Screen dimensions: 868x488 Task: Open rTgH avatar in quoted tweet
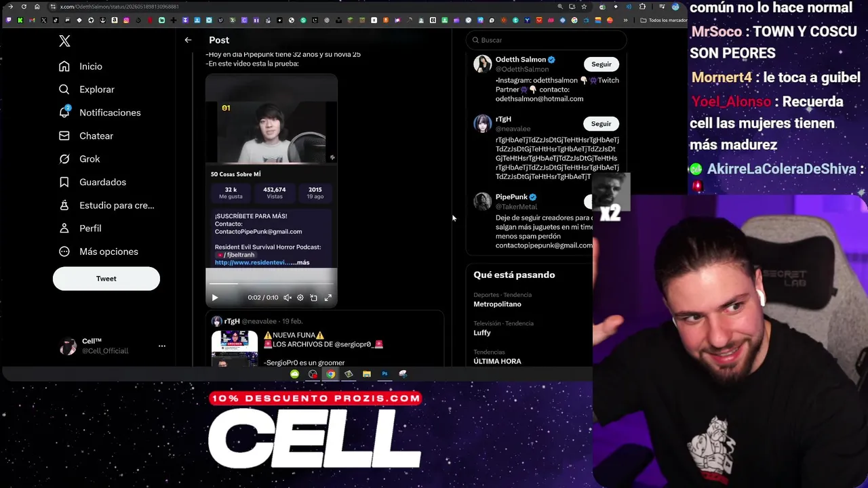[216, 321]
